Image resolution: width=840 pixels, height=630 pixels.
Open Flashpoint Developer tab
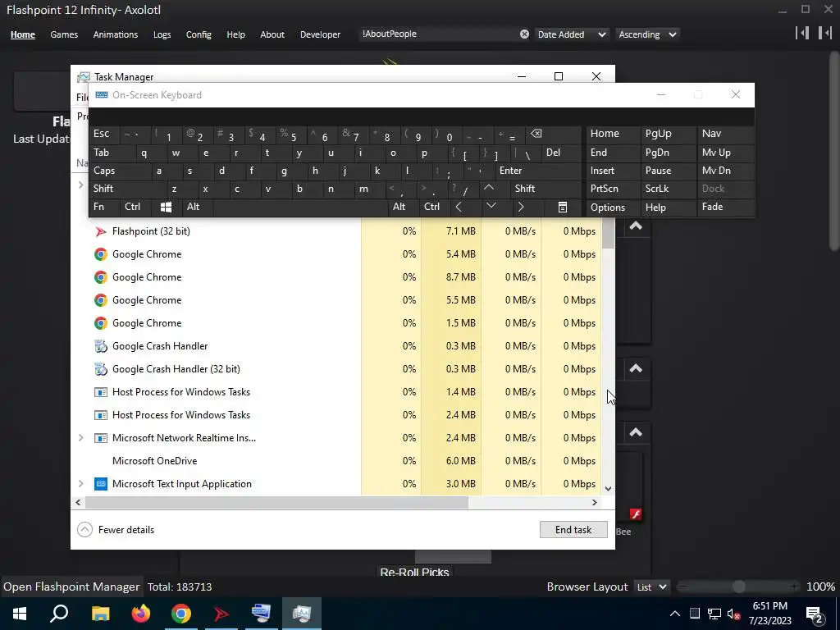pos(320,34)
